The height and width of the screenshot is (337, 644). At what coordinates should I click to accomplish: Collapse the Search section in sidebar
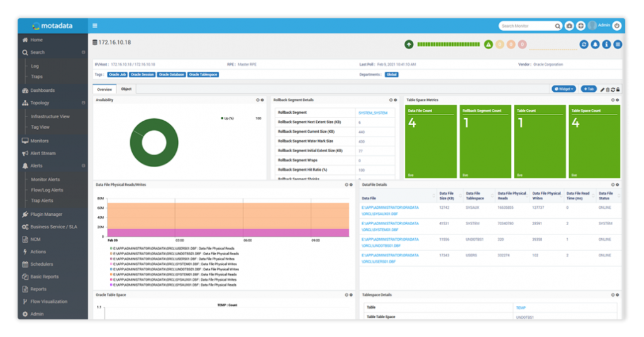pos(83,53)
